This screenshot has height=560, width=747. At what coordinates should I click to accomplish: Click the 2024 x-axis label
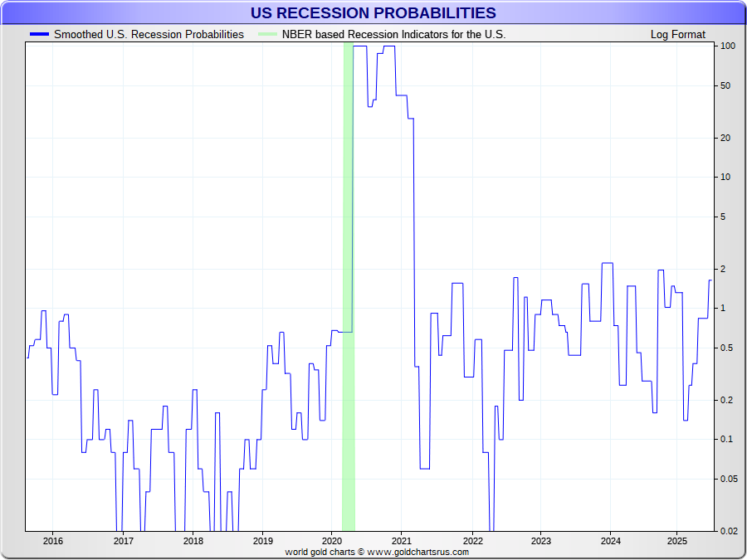point(611,541)
